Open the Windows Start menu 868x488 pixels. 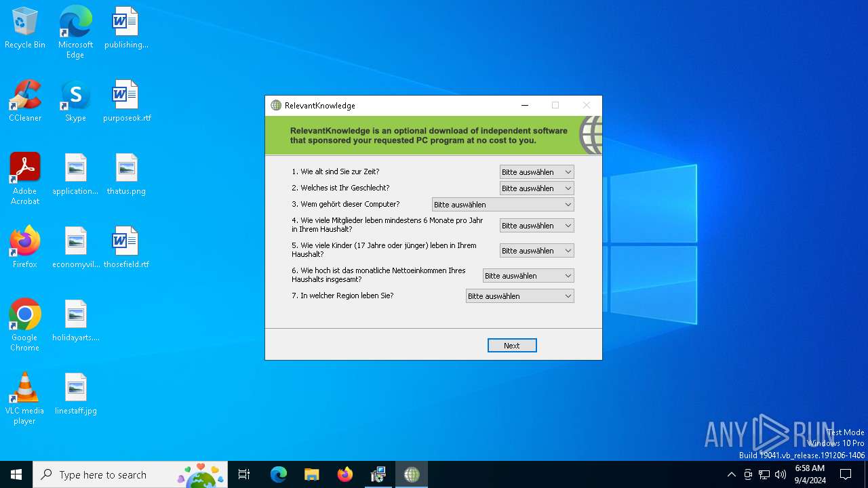coord(16,474)
